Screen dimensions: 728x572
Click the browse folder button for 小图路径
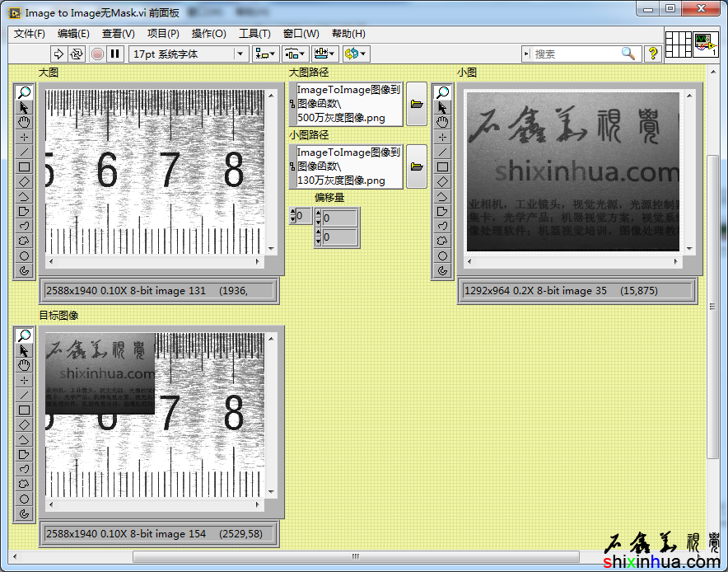416,166
